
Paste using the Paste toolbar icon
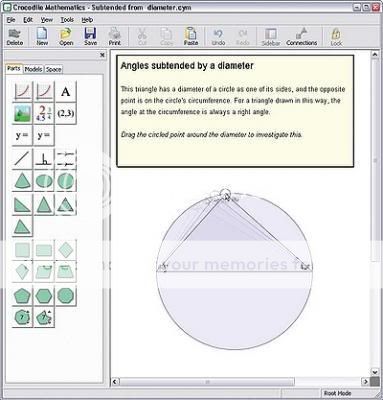(191, 37)
